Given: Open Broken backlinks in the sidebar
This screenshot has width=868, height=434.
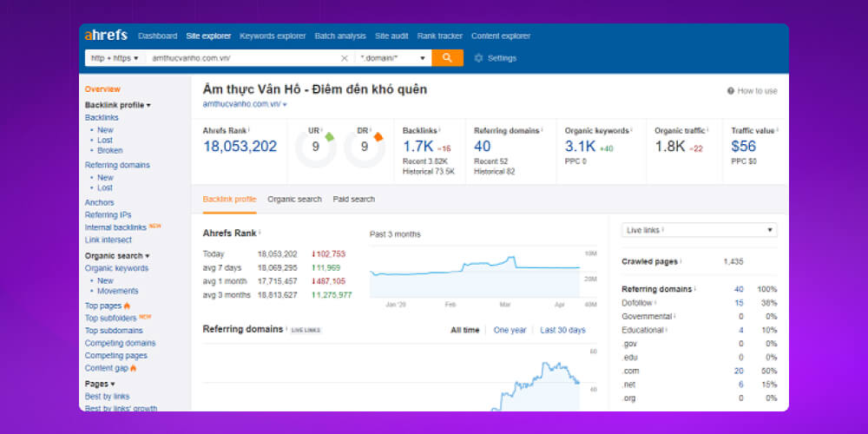Looking at the screenshot, I should pos(110,150).
